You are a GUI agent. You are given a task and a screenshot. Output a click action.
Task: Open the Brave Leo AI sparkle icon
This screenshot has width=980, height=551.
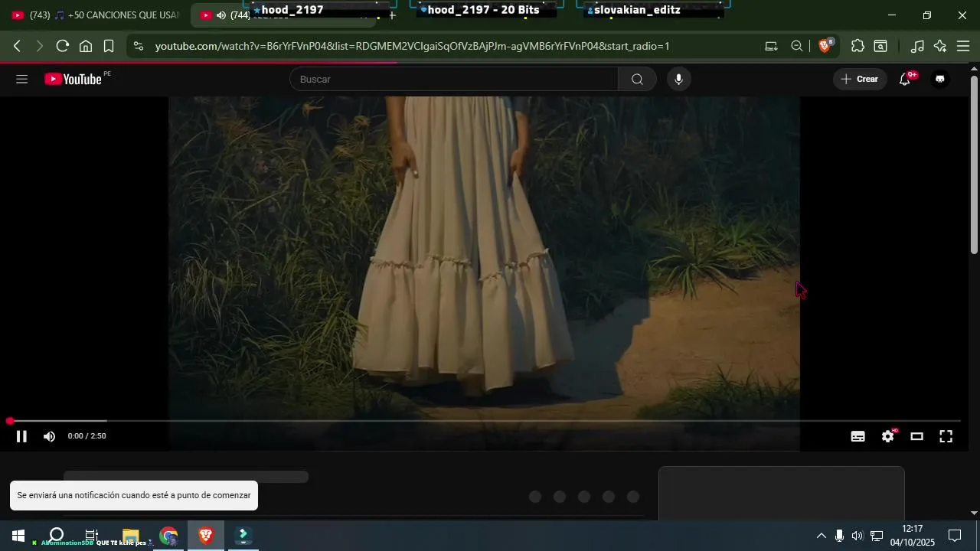point(940,46)
